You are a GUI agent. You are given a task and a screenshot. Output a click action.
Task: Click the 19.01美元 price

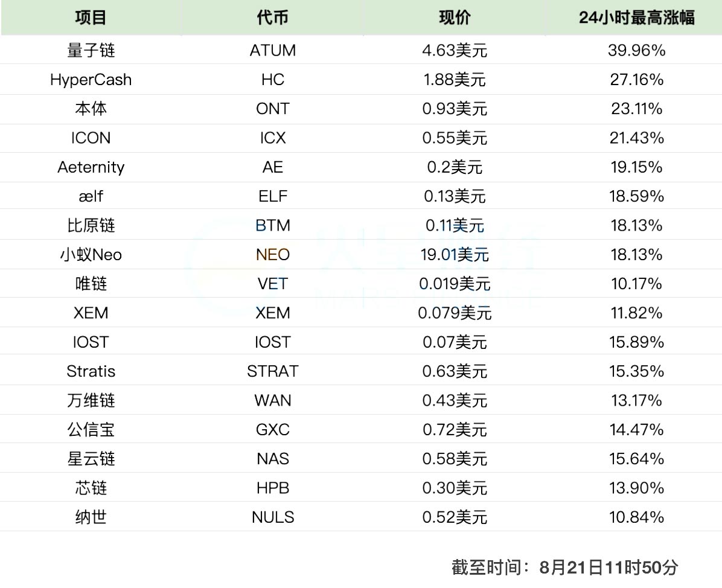click(x=455, y=255)
